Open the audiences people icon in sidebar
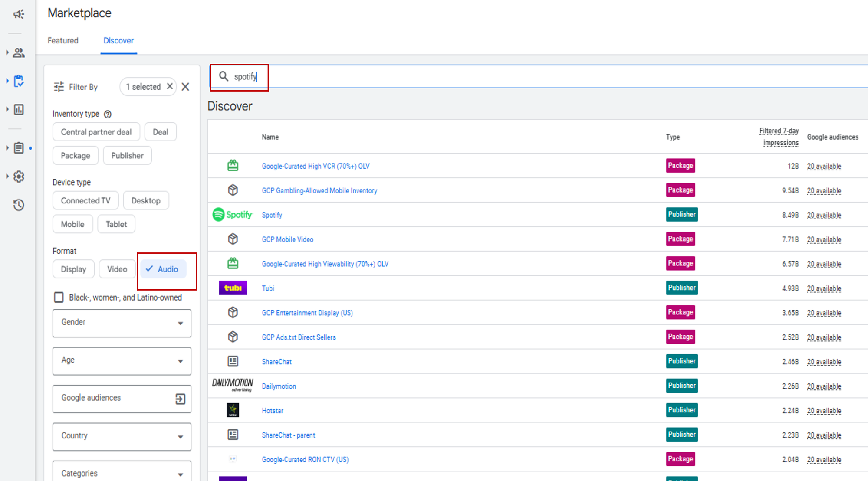 pos(19,53)
